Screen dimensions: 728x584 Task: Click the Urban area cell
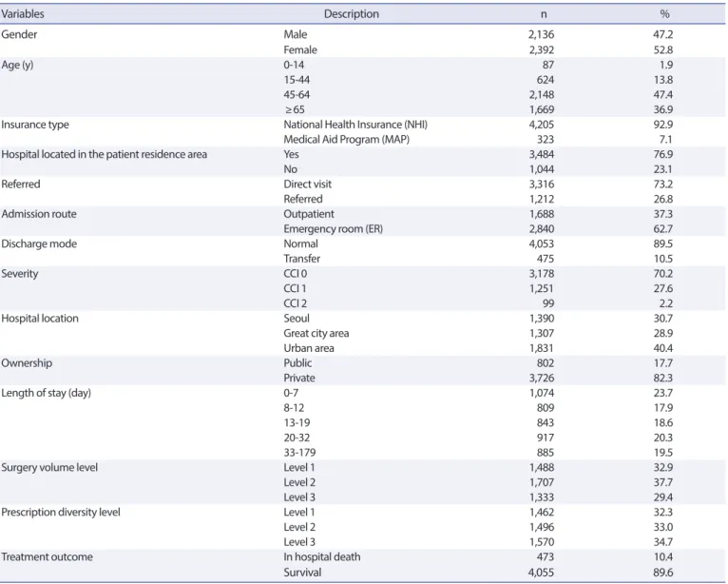click(x=309, y=348)
